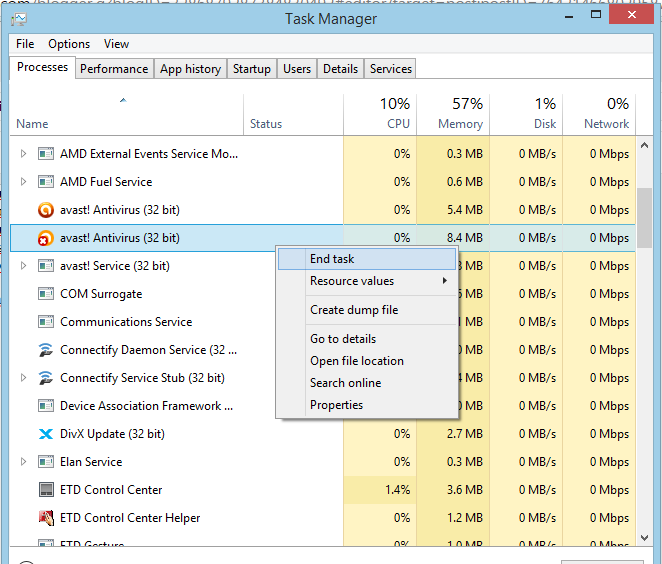Image resolution: width=662 pixels, height=564 pixels.
Task: Click the Connectify Service Stub icon
Action: 45,378
